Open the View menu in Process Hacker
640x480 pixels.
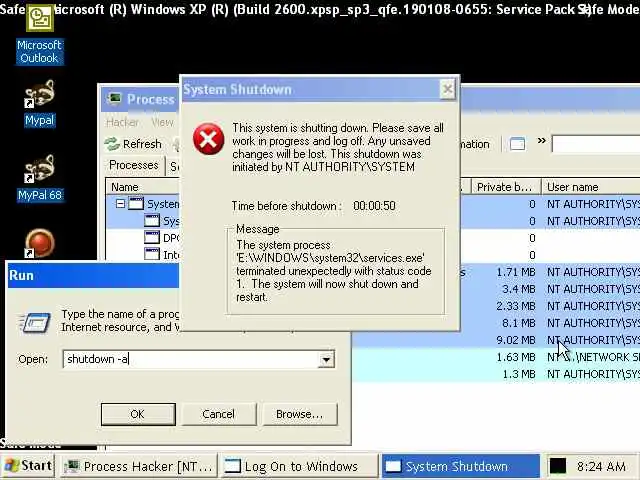tap(162, 122)
